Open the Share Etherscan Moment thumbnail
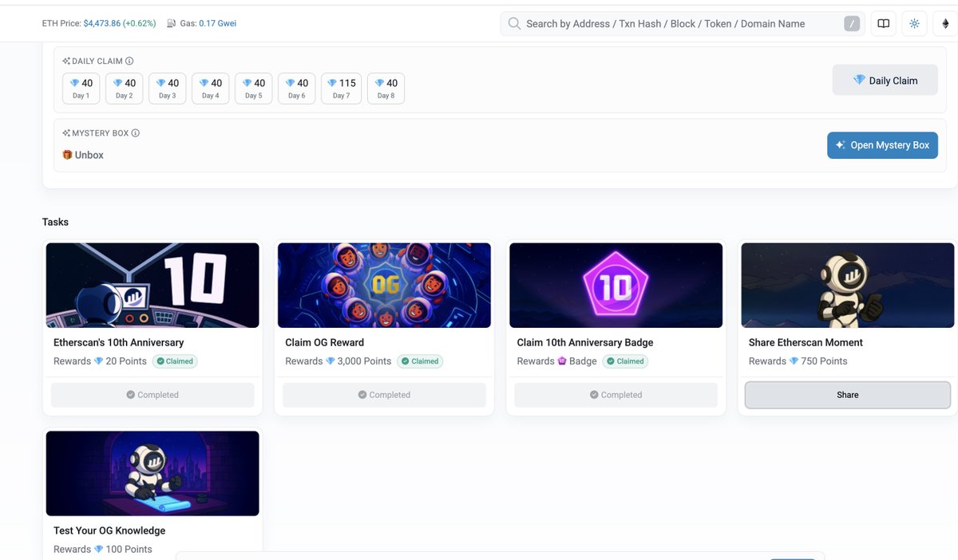958x560 pixels. pyautogui.click(x=848, y=286)
